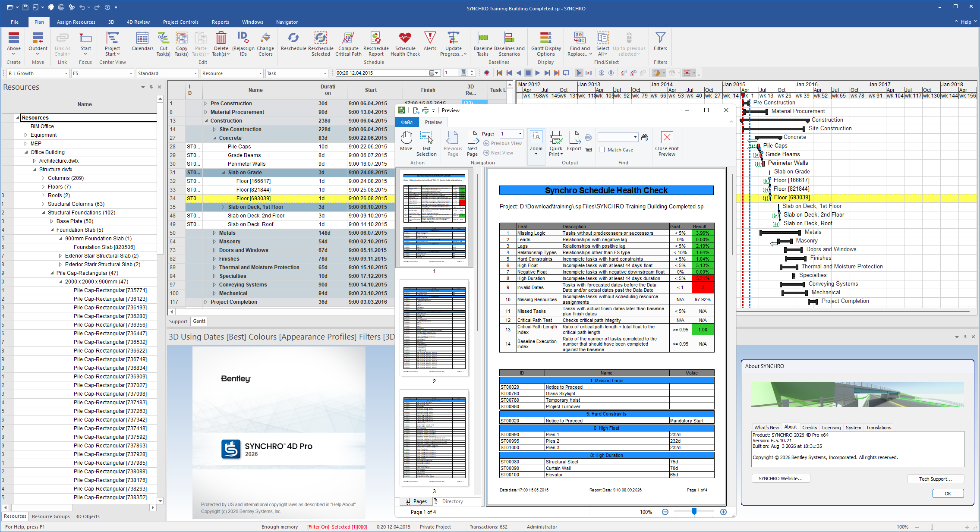Select the Text Selection tool in Preview

(426, 144)
